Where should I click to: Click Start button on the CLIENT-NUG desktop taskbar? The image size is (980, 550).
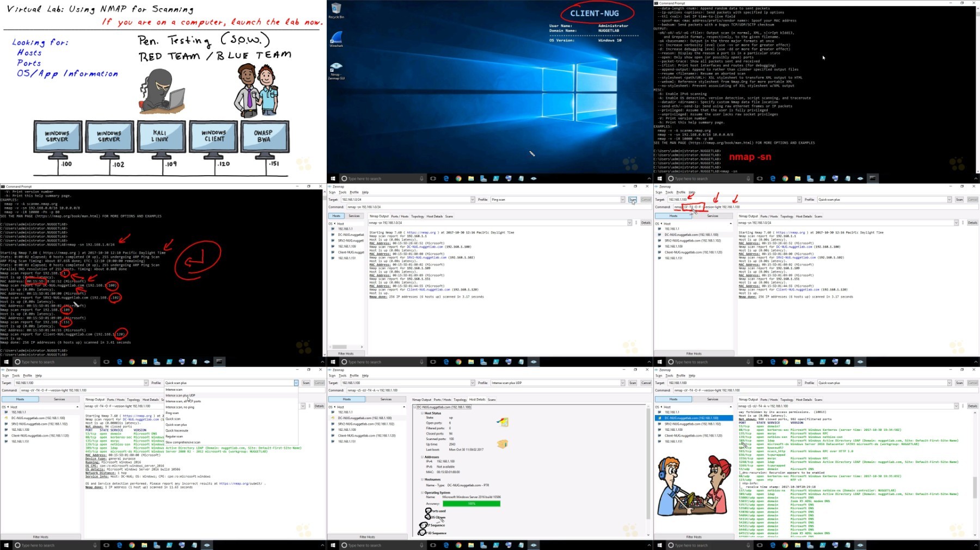(x=333, y=178)
